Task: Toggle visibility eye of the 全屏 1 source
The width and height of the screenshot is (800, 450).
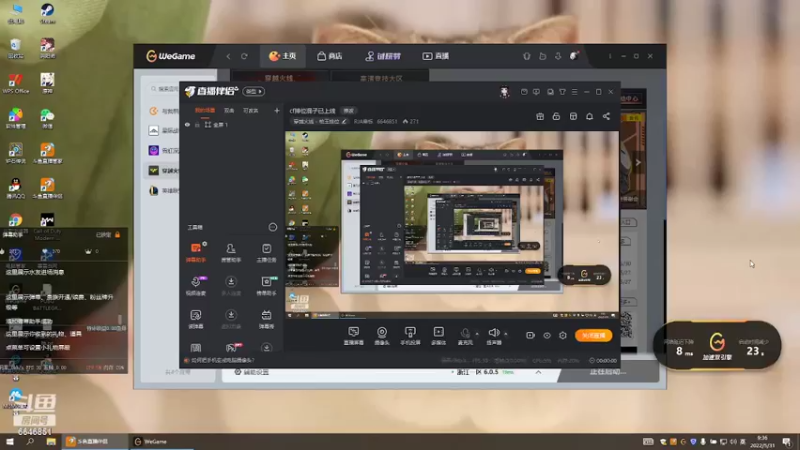Action: click(x=187, y=124)
